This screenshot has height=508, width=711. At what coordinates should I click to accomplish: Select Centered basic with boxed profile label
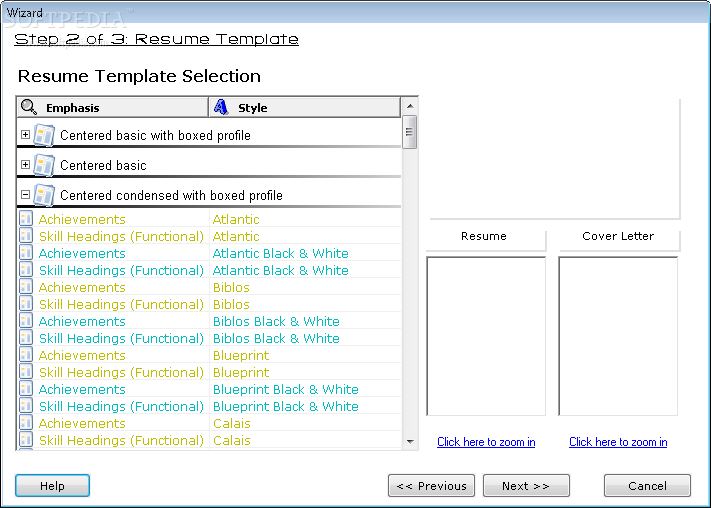[x=155, y=135]
